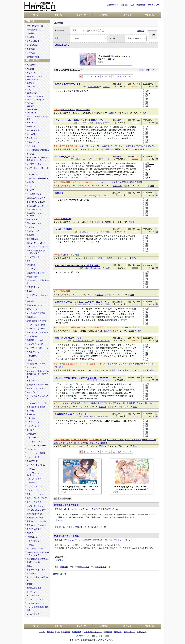185x644 pixels.
Task: Click [!] report icon for 雷夢の子
Action: pos(157,193)
